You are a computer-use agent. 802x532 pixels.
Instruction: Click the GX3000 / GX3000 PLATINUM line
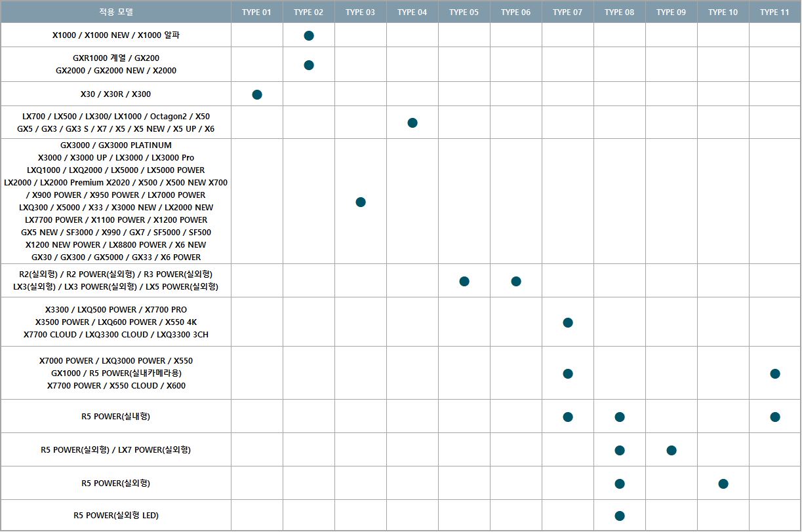coord(116,145)
